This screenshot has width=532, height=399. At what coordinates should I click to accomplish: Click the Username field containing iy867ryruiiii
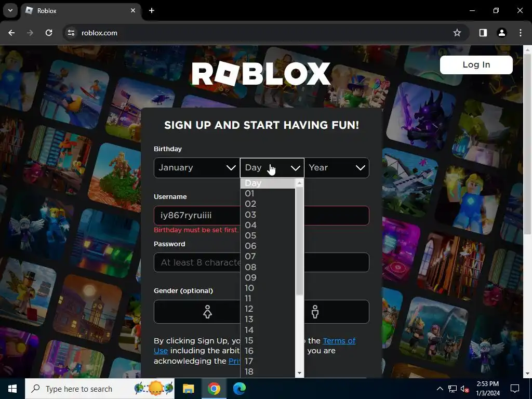coord(262,216)
